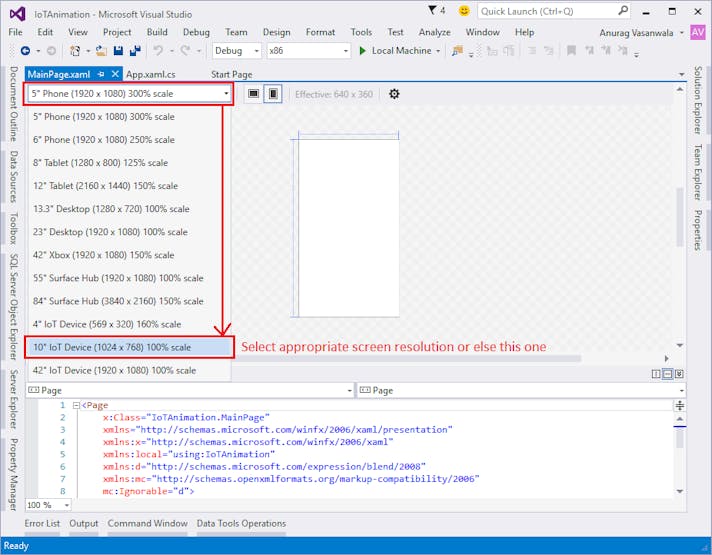Open the x86 platform dropdown
Image resolution: width=712 pixels, height=555 pixels.
point(309,51)
